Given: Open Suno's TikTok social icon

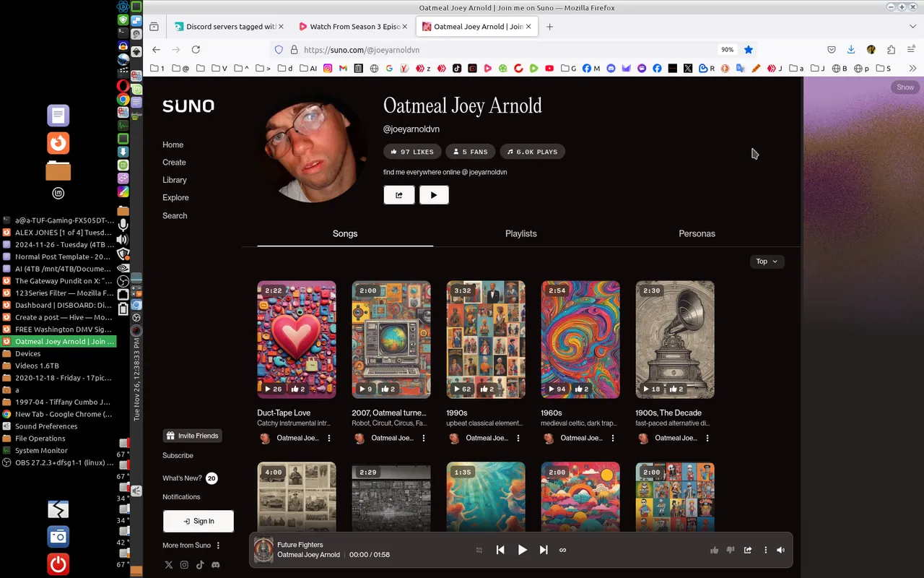Looking at the screenshot, I should [x=200, y=565].
